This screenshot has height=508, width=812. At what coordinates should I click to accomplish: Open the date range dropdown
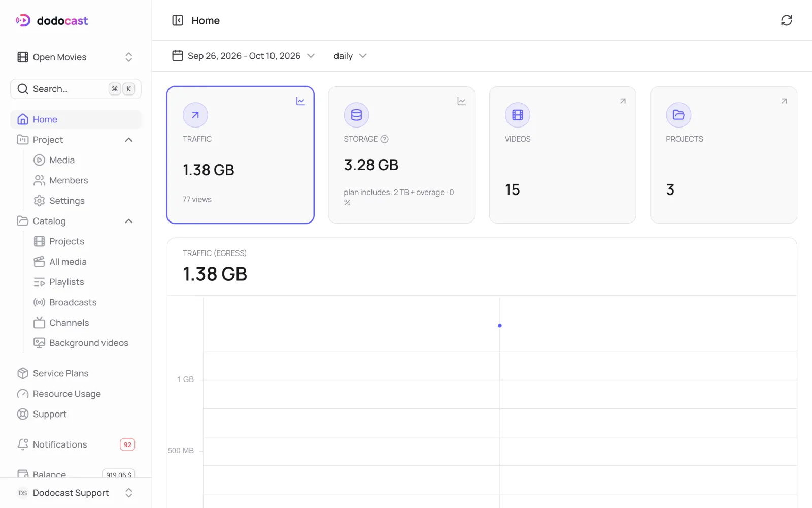point(244,56)
